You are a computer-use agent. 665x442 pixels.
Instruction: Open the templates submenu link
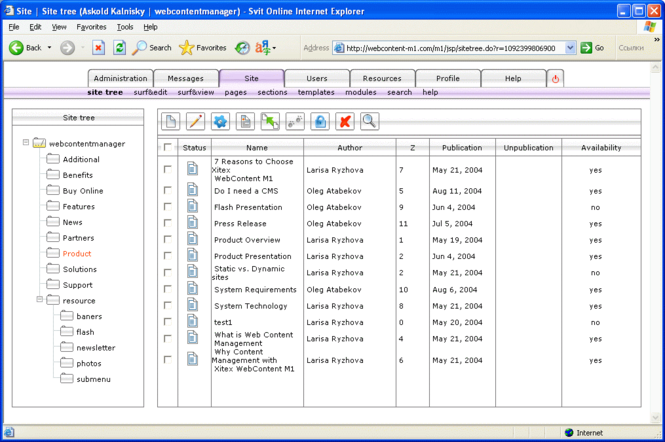click(x=316, y=92)
